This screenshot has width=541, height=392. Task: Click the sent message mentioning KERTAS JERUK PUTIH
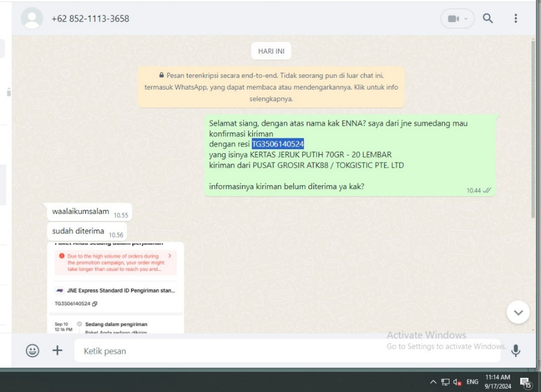pos(350,155)
